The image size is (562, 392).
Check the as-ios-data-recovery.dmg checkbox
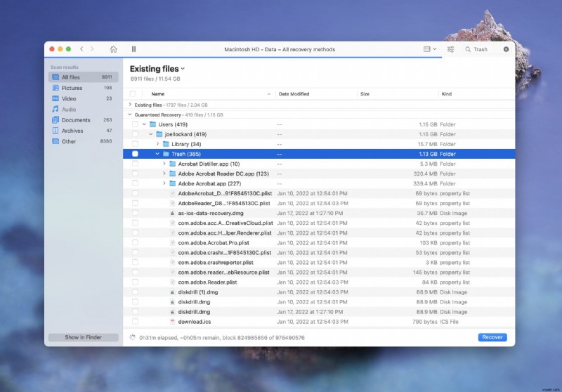pos(135,213)
